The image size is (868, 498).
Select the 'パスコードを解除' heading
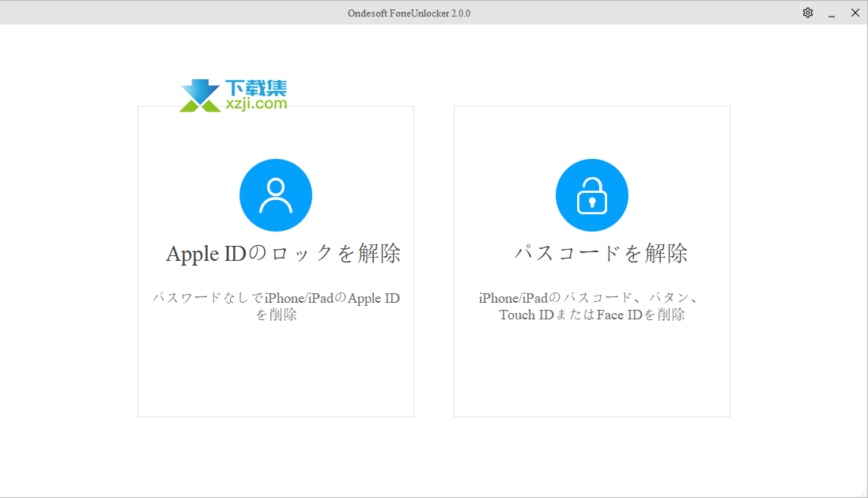[x=601, y=254]
